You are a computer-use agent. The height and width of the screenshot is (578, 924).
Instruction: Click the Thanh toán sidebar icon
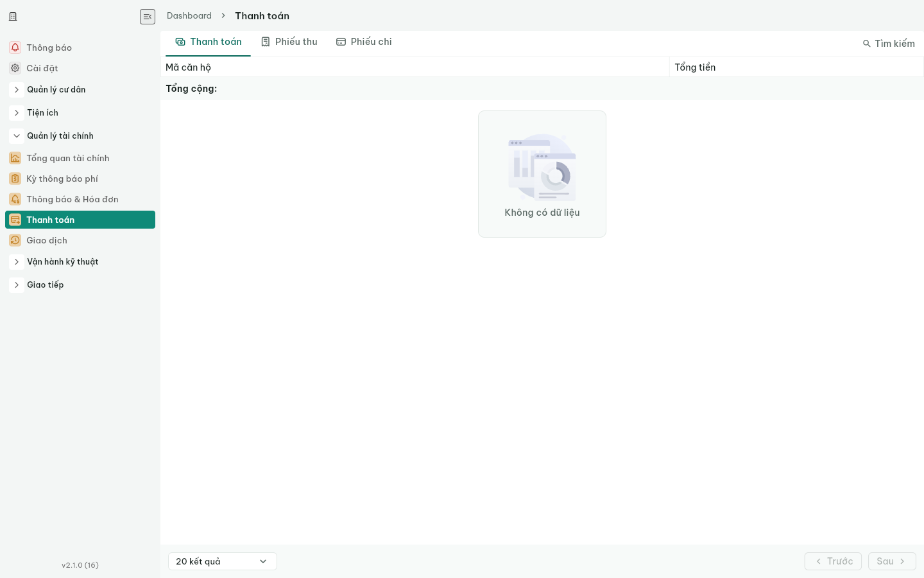(15, 220)
